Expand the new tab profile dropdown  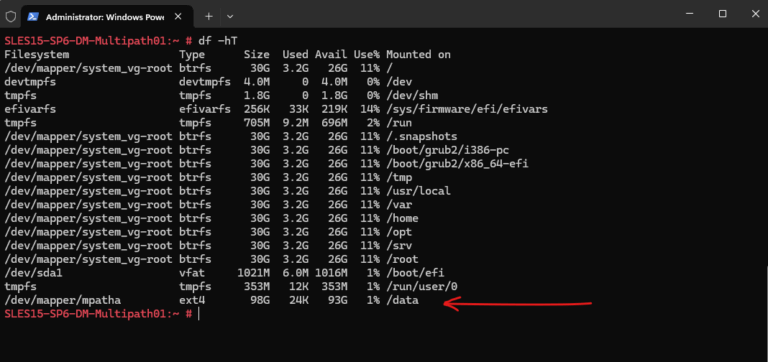tap(230, 16)
